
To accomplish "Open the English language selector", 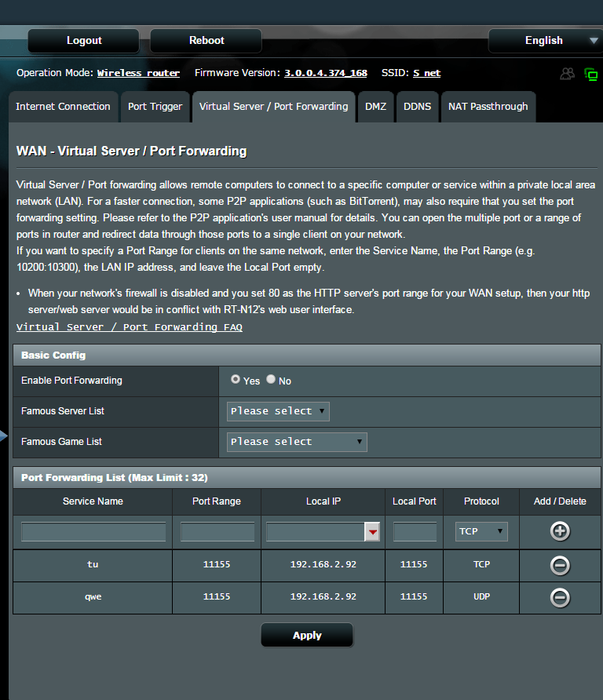I will click(545, 41).
